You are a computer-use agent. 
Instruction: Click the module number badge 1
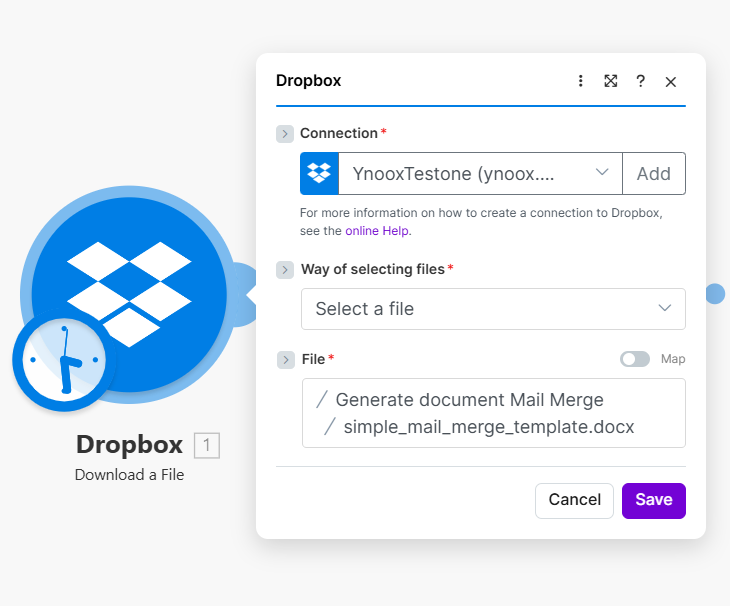[206, 446]
